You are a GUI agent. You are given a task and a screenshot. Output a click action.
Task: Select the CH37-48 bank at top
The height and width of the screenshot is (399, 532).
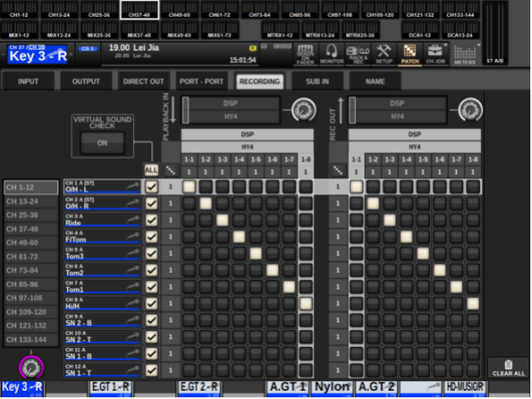point(137,14)
